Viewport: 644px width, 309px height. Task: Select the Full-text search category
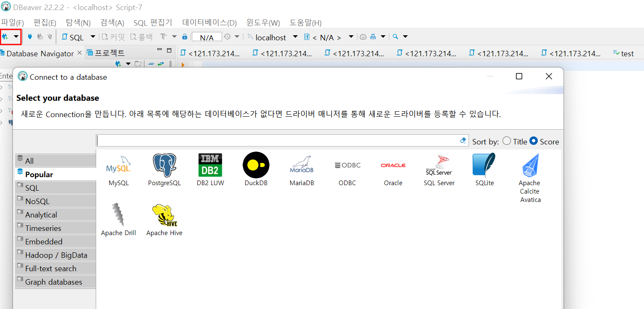point(55,268)
